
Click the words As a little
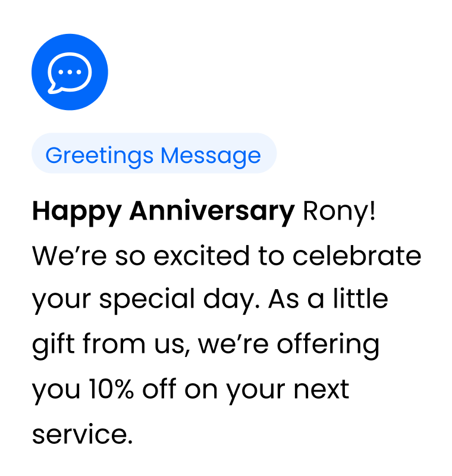click(328, 299)
